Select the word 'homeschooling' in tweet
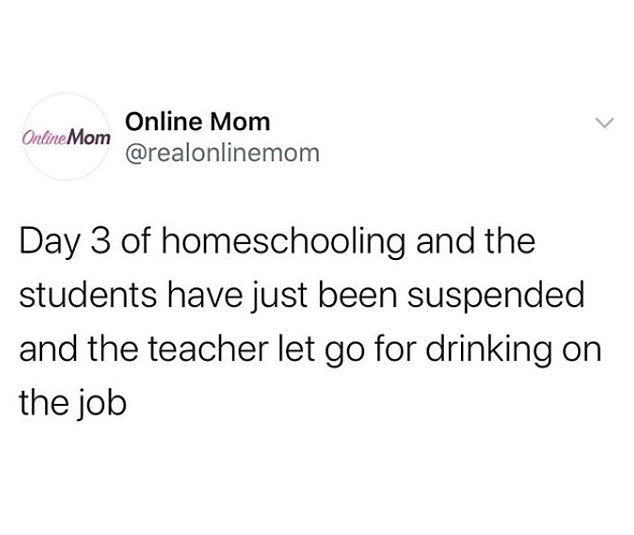The image size is (634, 535). point(283,243)
